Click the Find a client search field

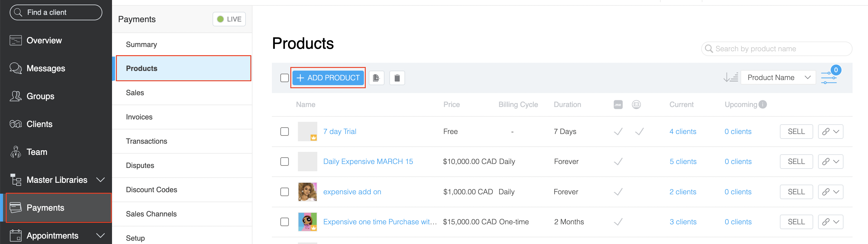(x=56, y=12)
